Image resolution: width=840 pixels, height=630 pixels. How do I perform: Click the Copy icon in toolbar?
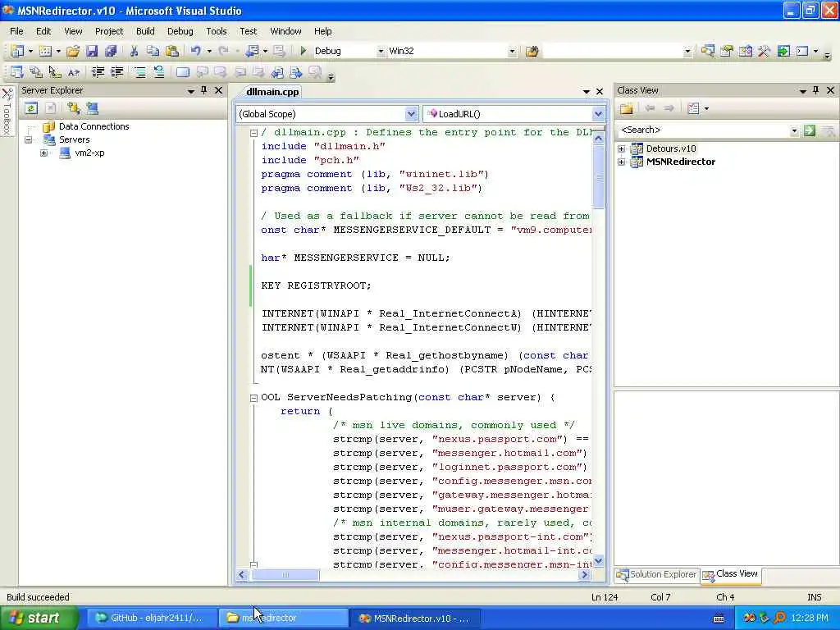click(153, 51)
